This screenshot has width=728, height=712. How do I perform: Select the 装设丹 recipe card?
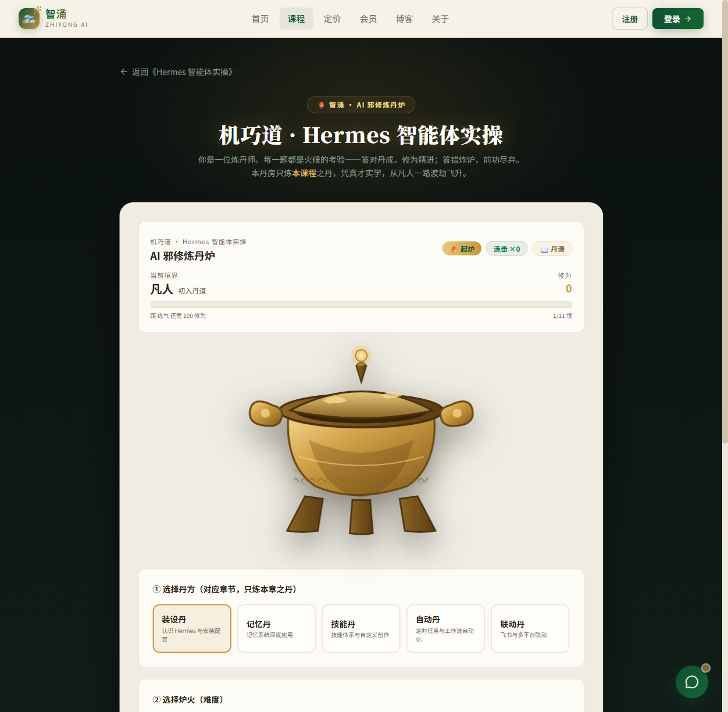point(192,628)
